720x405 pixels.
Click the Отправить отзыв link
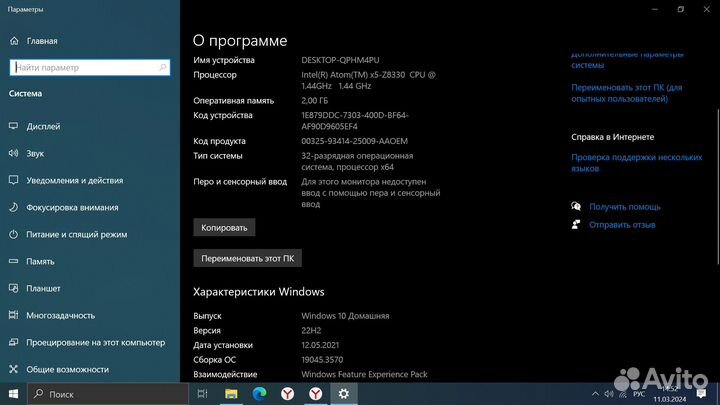tap(622, 225)
